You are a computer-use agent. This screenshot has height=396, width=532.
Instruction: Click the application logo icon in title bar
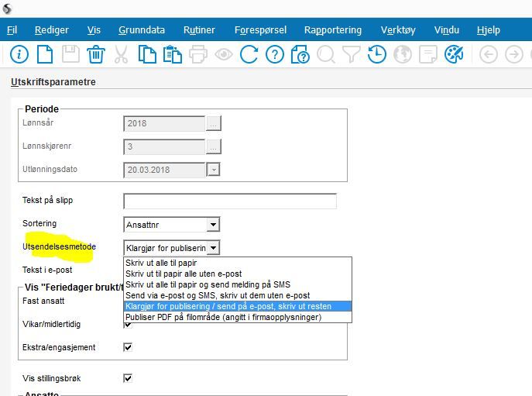click(7, 9)
